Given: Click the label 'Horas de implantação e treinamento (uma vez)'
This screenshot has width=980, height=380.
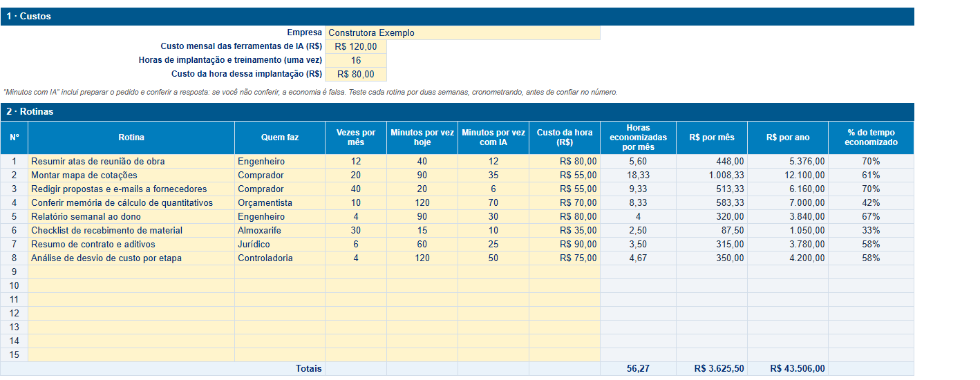Looking at the screenshot, I should [x=230, y=60].
